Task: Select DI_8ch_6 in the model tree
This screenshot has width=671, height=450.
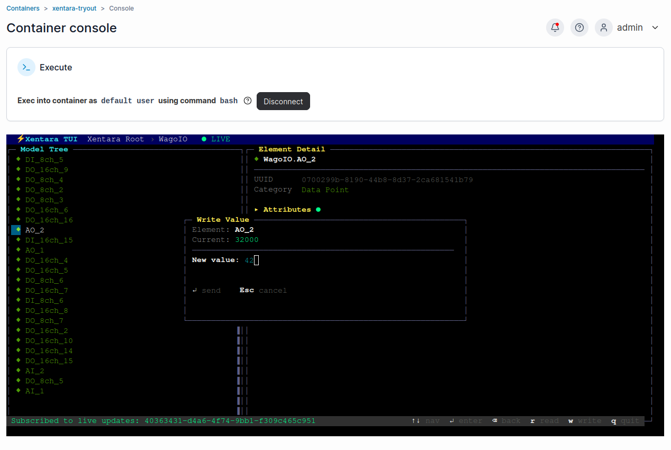Action: pos(44,301)
